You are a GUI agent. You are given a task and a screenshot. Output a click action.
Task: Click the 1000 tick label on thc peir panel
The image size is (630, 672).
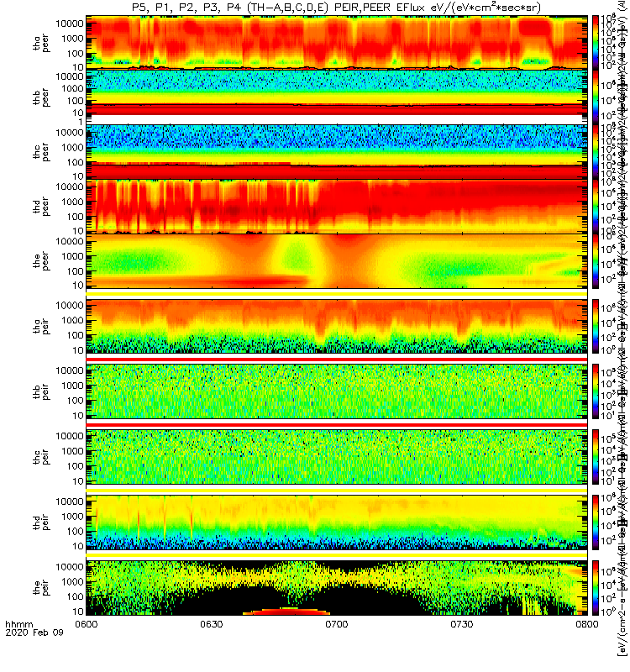[x=72, y=451]
